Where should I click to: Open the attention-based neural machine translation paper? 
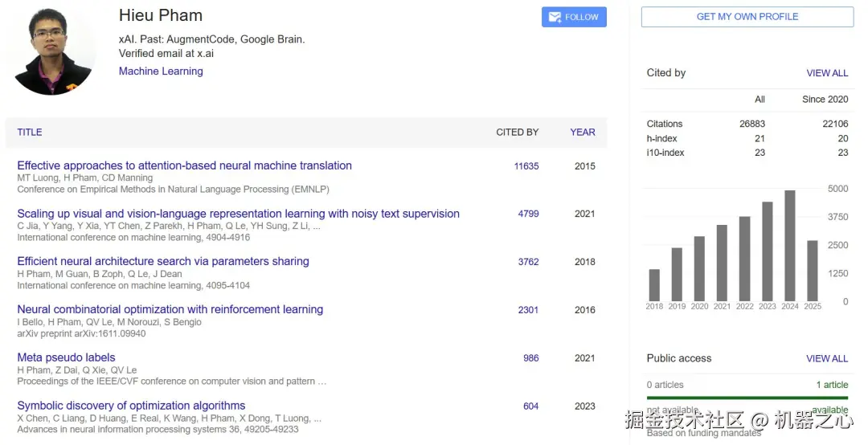click(184, 165)
